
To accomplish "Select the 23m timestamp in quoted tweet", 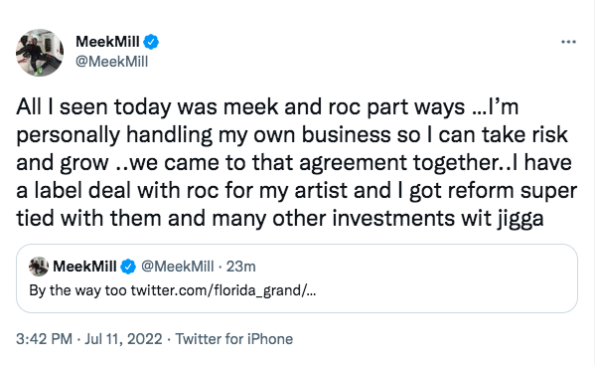I will pyautogui.click(x=241, y=267).
